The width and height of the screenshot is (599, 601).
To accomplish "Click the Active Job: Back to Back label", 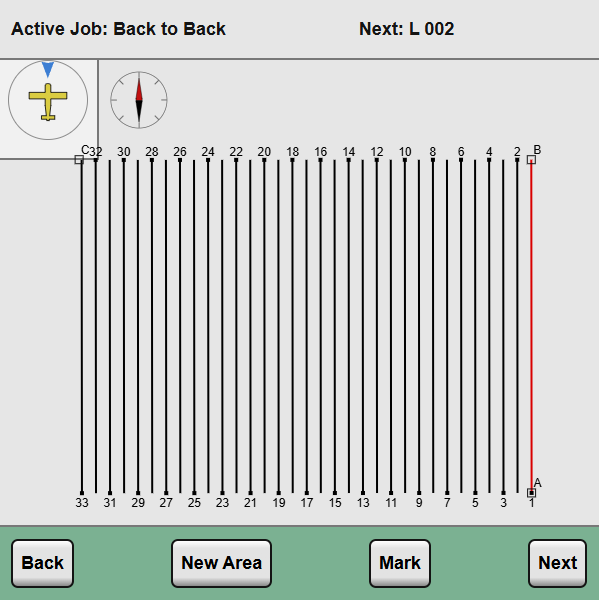I will 118,29.
